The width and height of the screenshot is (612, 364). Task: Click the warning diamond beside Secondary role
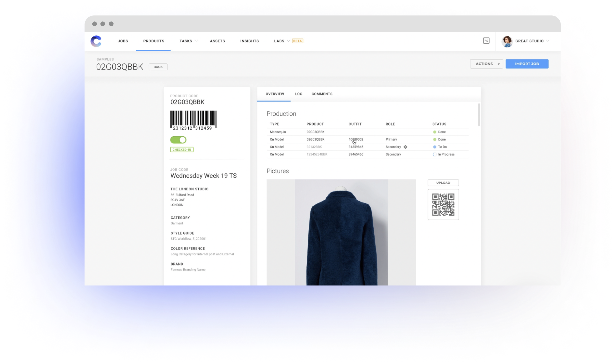tap(405, 147)
